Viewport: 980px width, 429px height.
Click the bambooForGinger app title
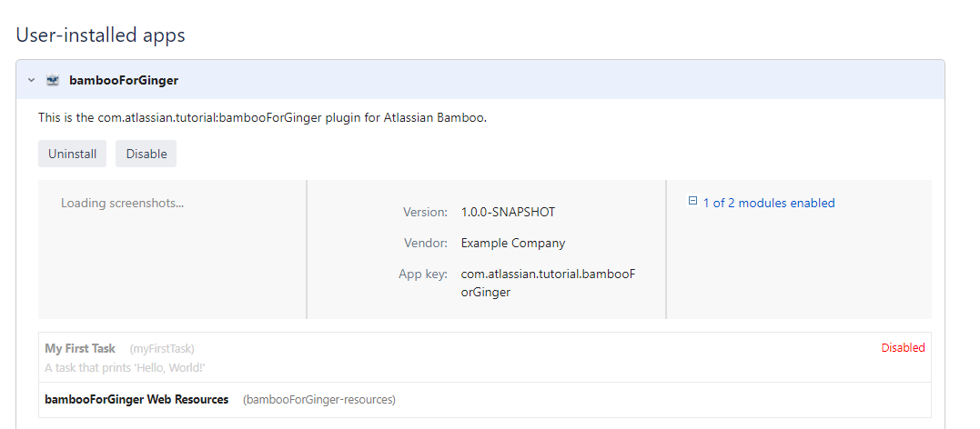click(124, 80)
